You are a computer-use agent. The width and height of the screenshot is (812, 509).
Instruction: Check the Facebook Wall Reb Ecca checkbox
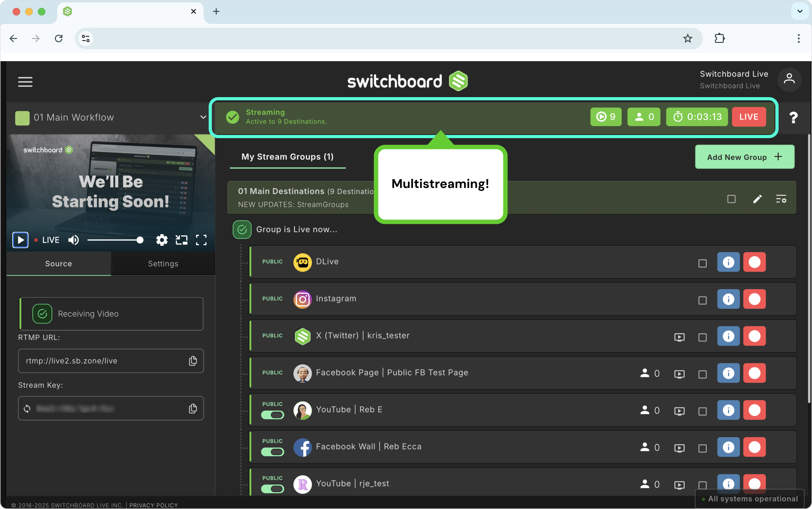coord(702,448)
